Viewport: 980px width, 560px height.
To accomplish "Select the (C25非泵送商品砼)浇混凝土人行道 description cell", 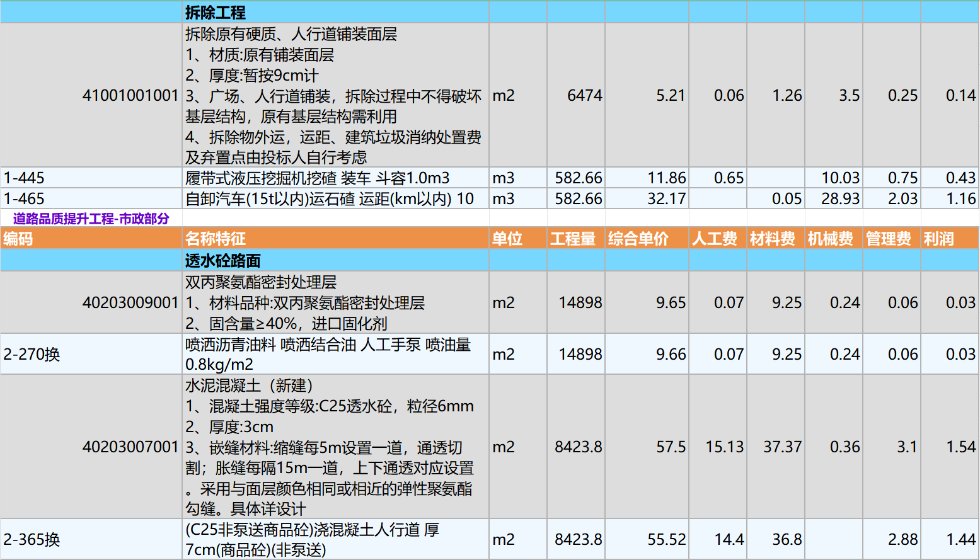I will [335, 539].
